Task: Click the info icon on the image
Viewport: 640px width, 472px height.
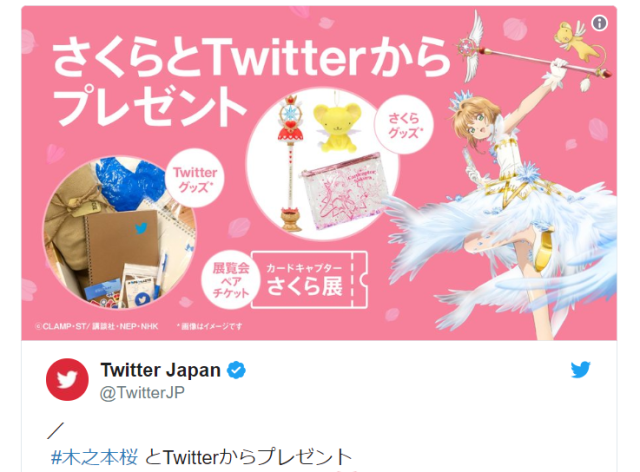Action: click(x=599, y=23)
